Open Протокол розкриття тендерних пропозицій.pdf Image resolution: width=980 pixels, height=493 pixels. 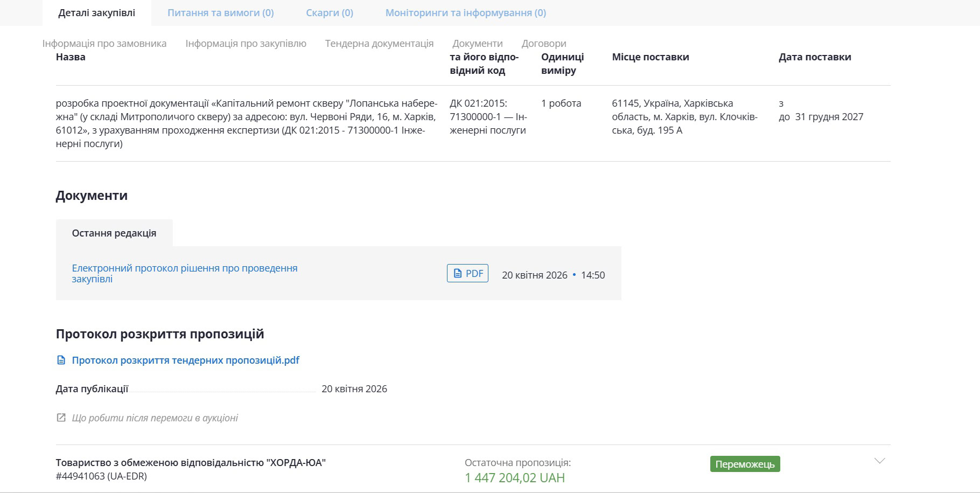pyautogui.click(x=185, y=360)
